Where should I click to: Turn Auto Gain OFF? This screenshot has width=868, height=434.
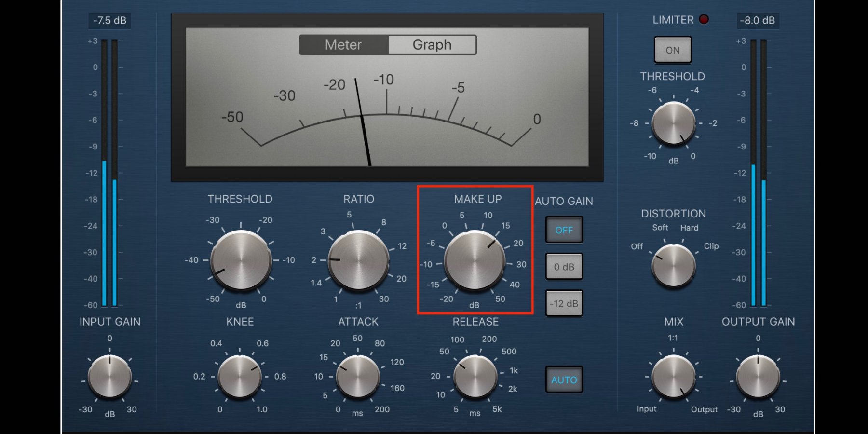(x=564, y=230)
